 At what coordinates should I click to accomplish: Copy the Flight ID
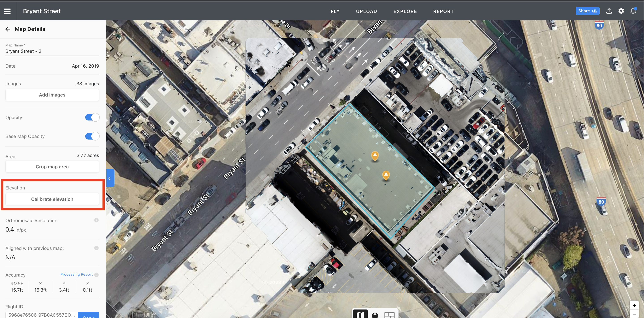(x=88, y=315)
